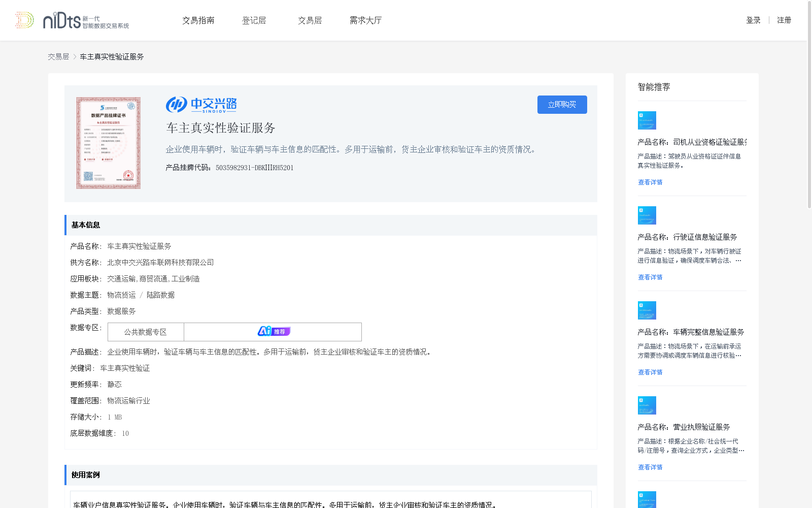Click the 中交兴路 company logo
This screenshot has height=508, width=812.
201,105
